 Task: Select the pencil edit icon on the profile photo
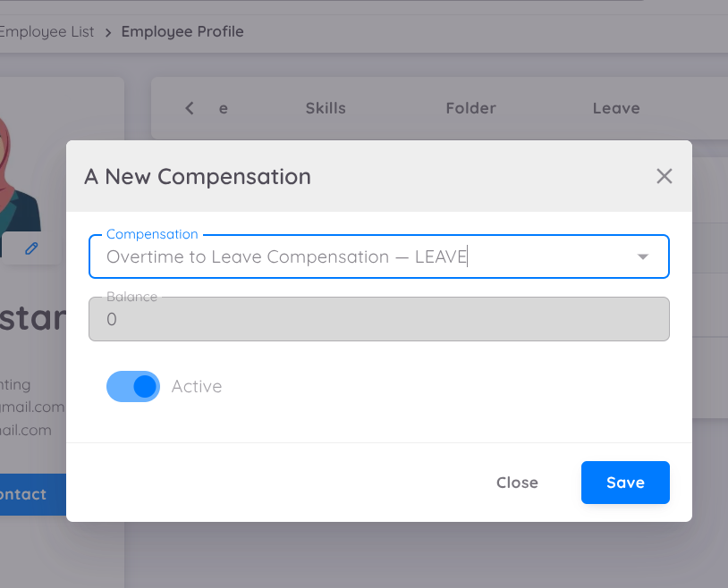pos(33,248)
